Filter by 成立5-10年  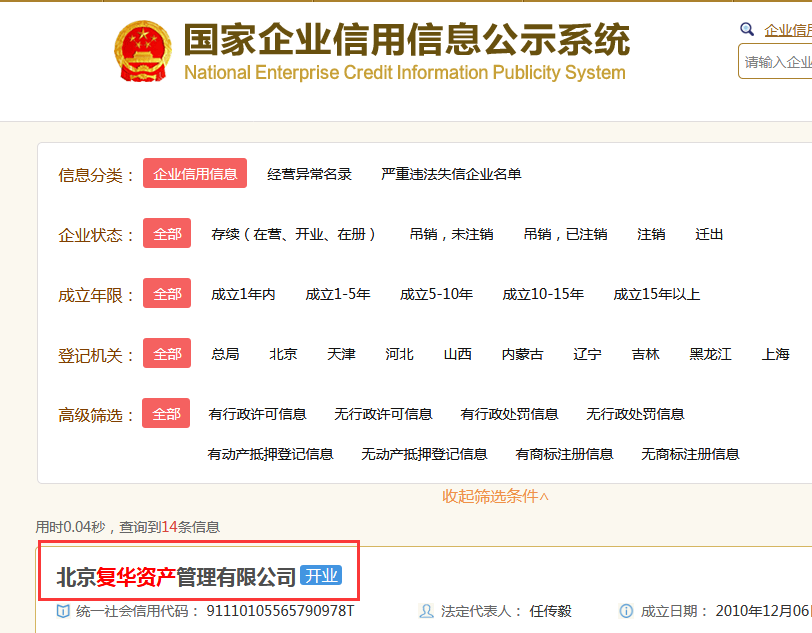coord(436,294)
